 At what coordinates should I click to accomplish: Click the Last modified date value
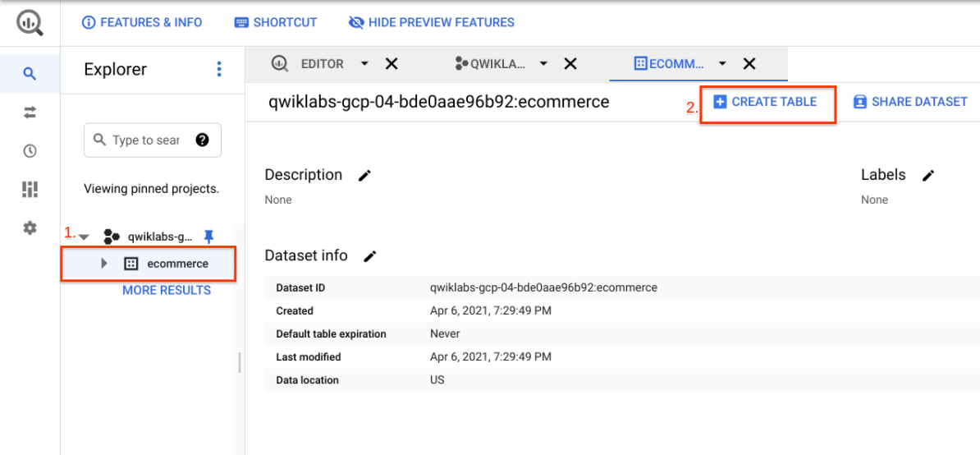pyautogui.click(x=491, y=357)
